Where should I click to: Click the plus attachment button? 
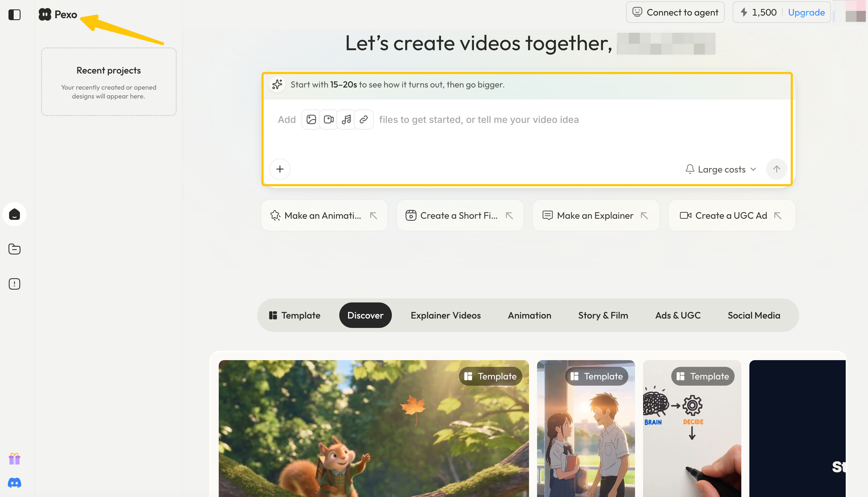pos(280,169)
